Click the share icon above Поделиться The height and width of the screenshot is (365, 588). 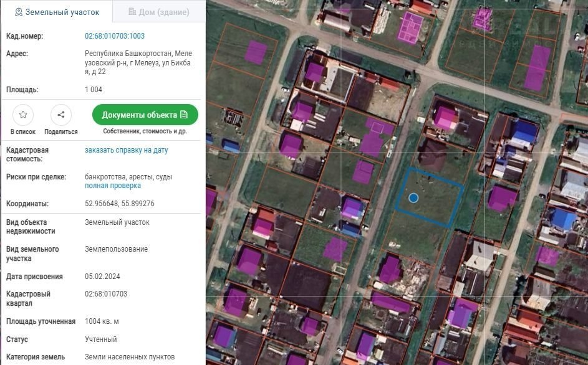tap(61, 115)
